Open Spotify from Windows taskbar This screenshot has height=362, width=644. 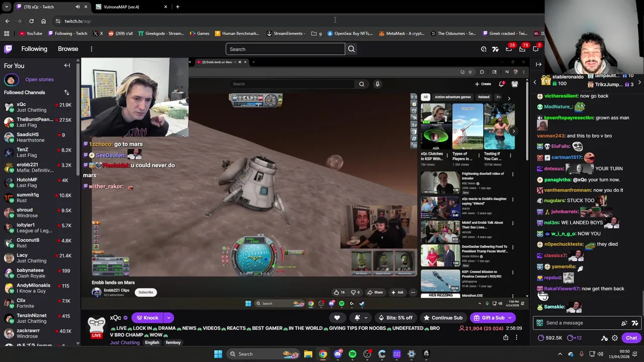tap(352, 354)
